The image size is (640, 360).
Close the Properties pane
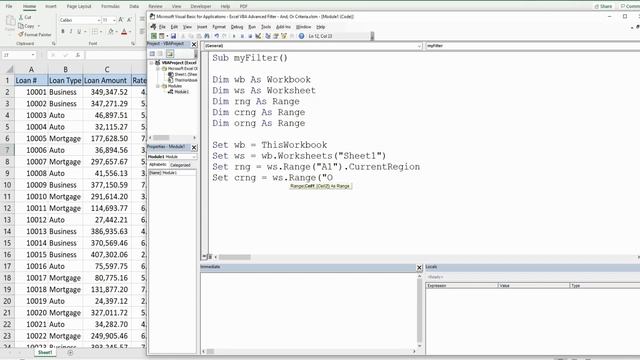(194, 147)
